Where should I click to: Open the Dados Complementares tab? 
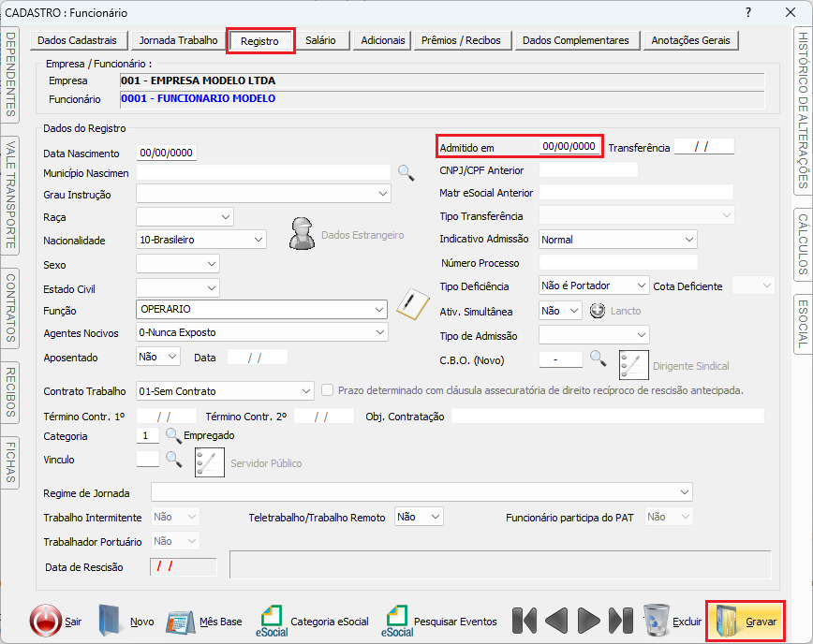[575, 40]
